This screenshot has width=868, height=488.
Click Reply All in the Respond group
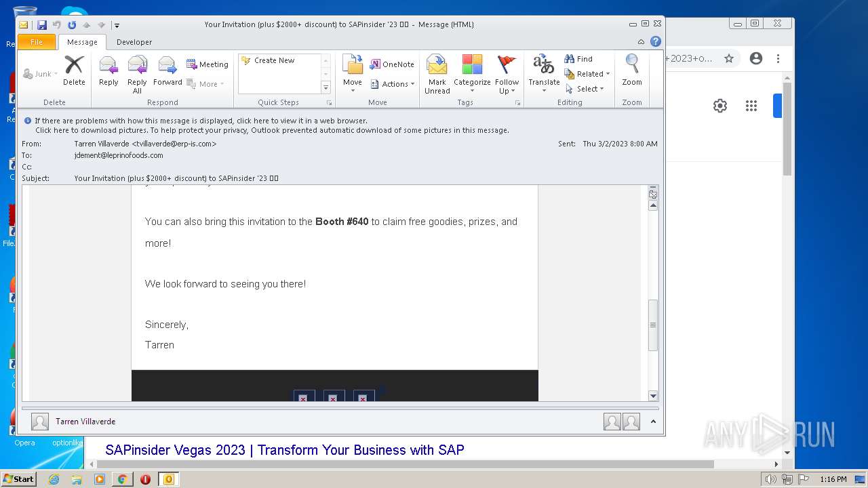pyautogui.click(x=137, y=75)
